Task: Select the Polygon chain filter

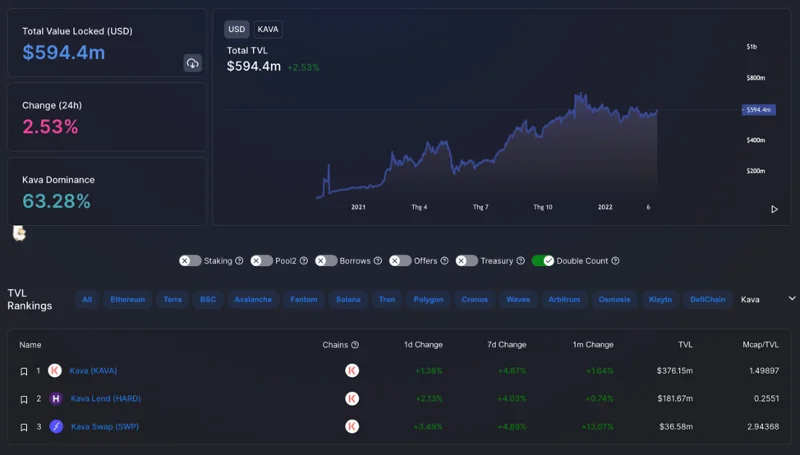Action: coord(428,299)
